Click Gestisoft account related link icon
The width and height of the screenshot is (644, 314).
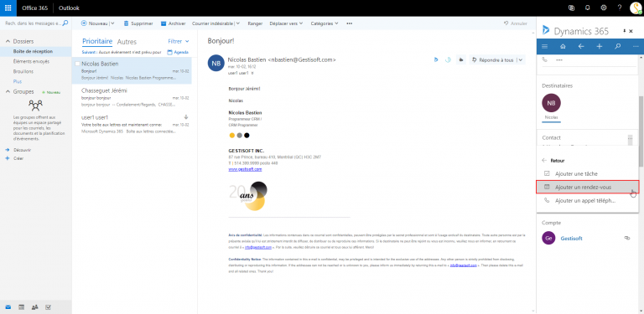[627, 238]
